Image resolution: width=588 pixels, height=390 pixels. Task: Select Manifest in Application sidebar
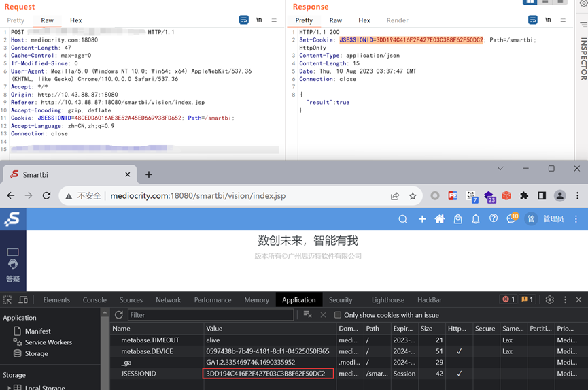(38, 331)
